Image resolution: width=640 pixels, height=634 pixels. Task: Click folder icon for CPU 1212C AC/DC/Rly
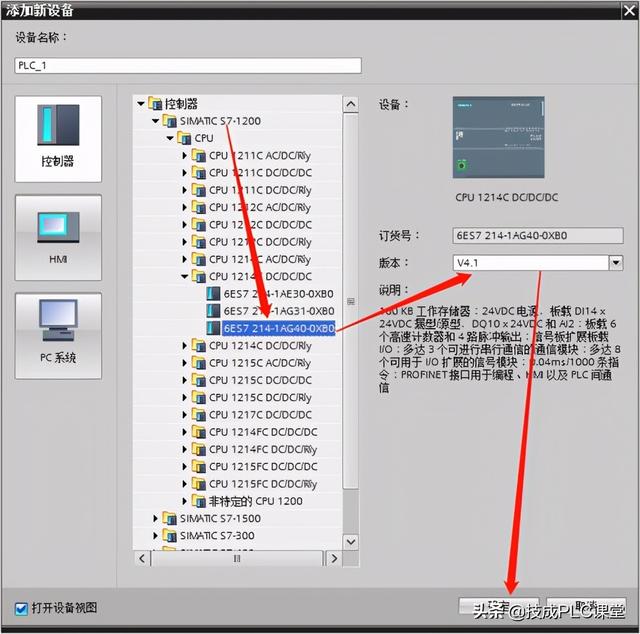point(199,207)
